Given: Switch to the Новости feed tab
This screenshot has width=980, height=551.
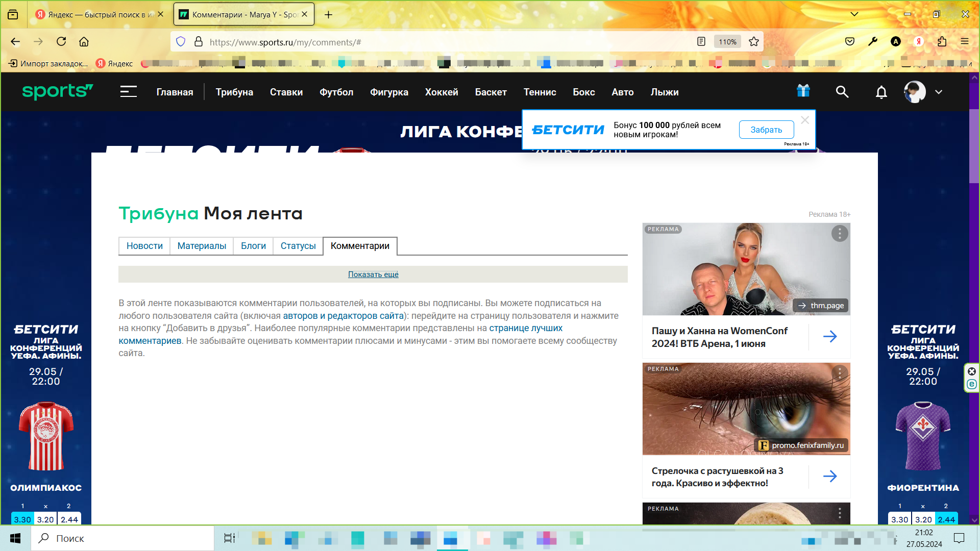Looking at the screenshot, I should pos(144,246).
